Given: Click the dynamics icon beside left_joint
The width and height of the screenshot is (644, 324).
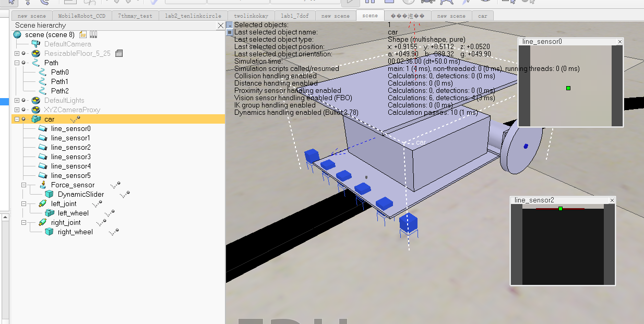Looking at the screenshot, I should coord(98,204).
